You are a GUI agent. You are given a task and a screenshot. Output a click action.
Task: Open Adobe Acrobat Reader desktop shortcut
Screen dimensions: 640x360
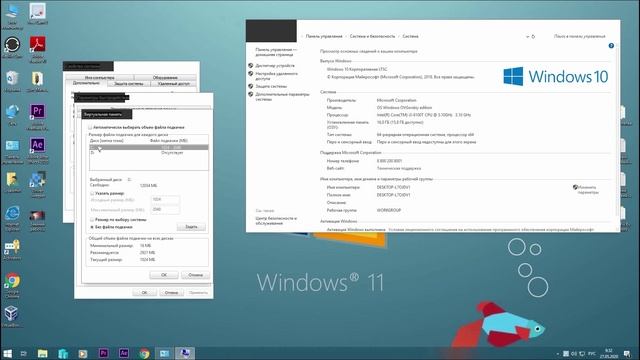[x=38, y=48]
